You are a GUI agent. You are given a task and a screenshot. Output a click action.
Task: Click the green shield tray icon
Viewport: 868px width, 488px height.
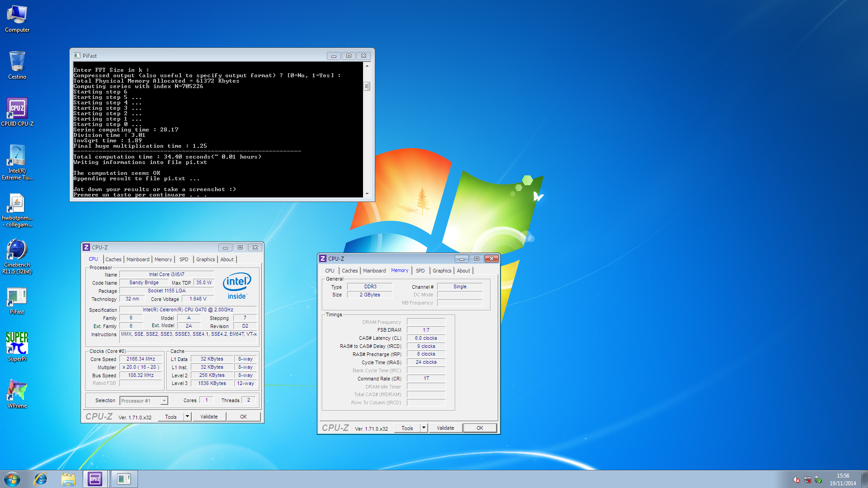(818, 480)
